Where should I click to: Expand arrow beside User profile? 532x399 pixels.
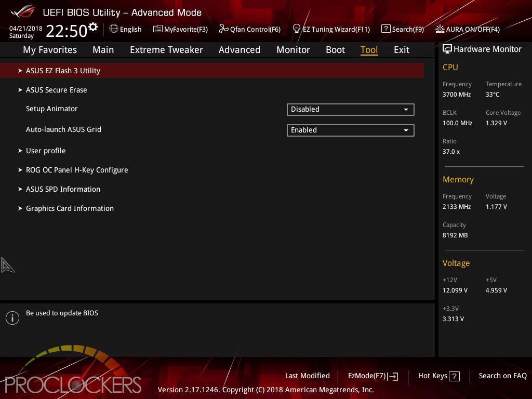click(20, 151)
